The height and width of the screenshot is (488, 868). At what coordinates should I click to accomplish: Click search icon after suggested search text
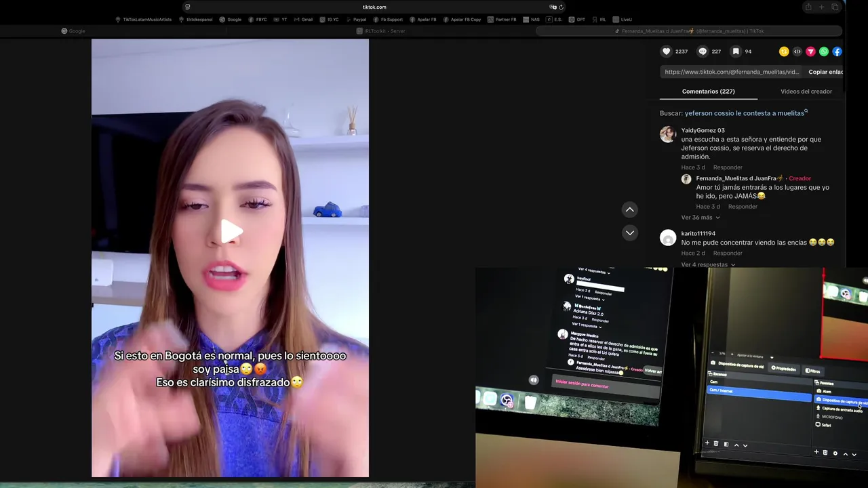[806, 112]
